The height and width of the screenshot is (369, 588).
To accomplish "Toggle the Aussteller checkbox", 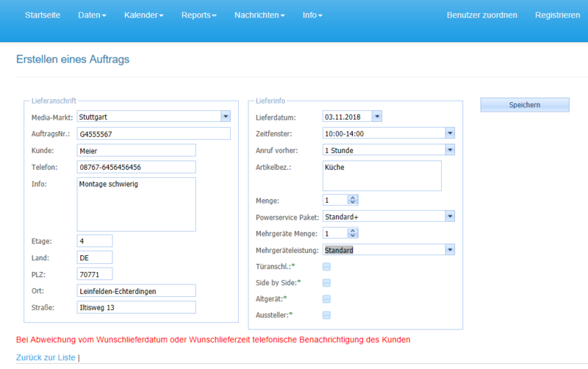I will 326,315.
